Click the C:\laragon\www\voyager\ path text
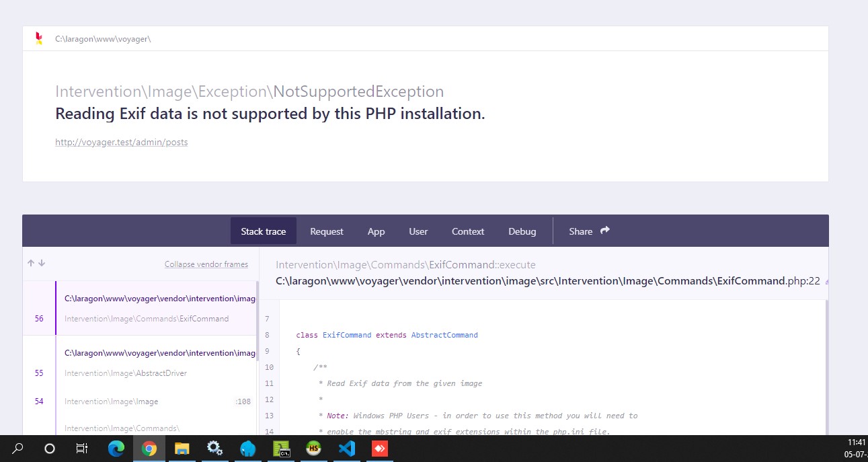This screenshot has height=462, width=868. (103, 39)
